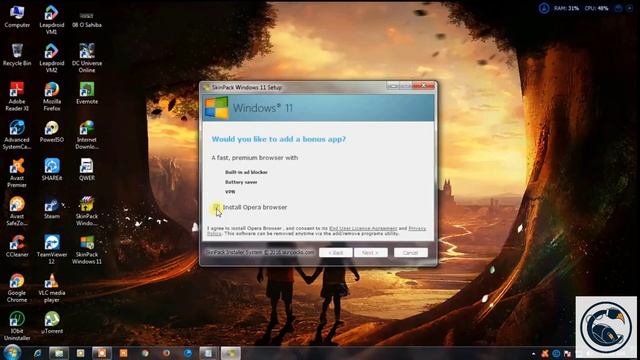Click the rocket boost widget icon

pos(544,8)
